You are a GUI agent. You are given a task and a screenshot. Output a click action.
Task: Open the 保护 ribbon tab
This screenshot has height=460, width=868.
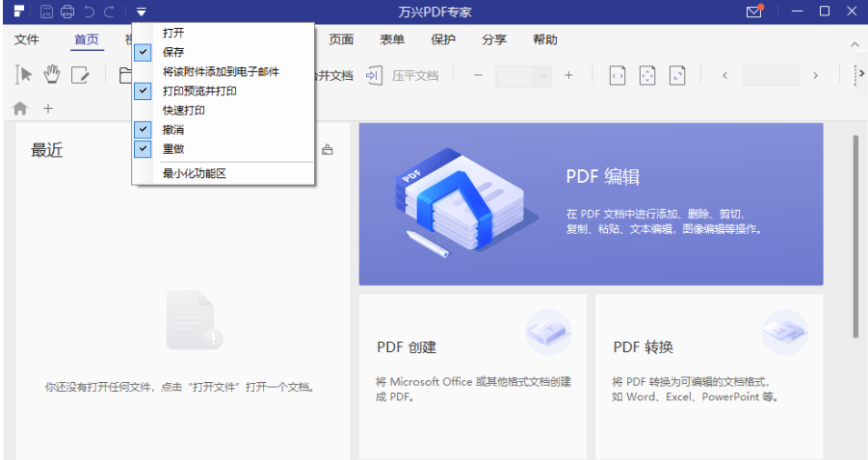tap(443, 39)
